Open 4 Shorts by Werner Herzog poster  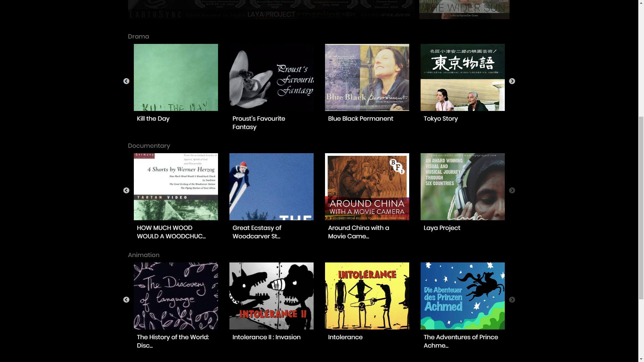pos(176,187)
